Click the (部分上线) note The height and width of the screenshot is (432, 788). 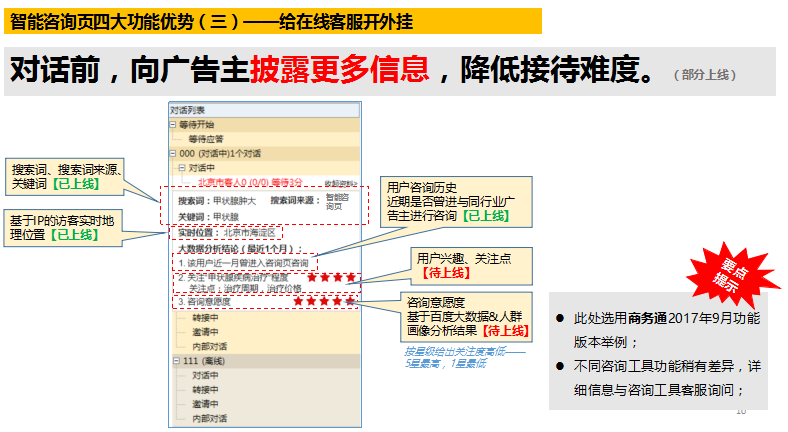tap(705, 75)
